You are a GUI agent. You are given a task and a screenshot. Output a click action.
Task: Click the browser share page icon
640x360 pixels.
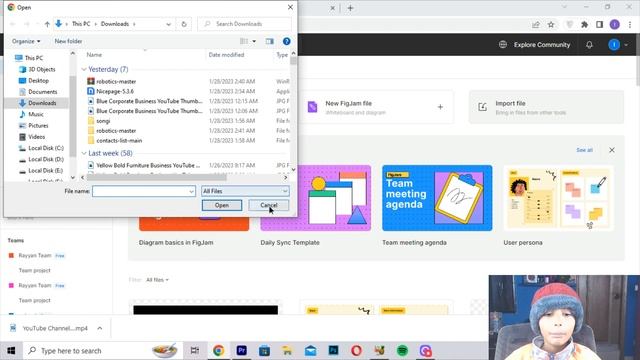[x=536, y=24]
